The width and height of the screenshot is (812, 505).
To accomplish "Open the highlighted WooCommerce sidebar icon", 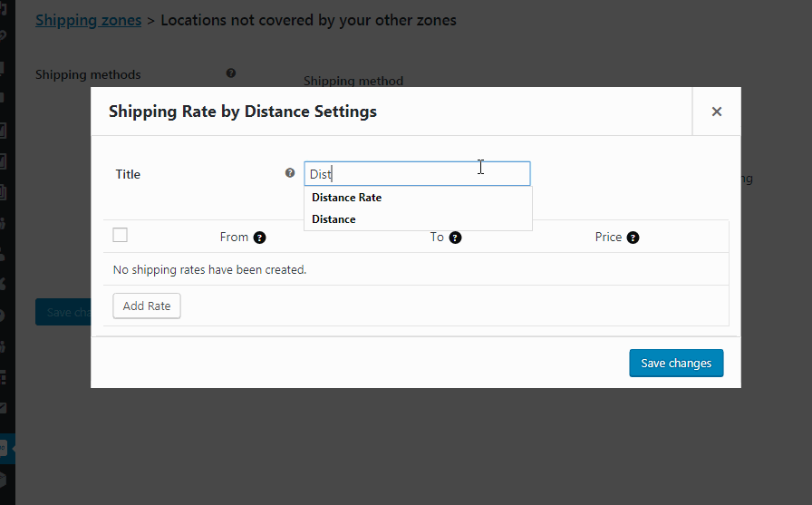I will (5, 448).
